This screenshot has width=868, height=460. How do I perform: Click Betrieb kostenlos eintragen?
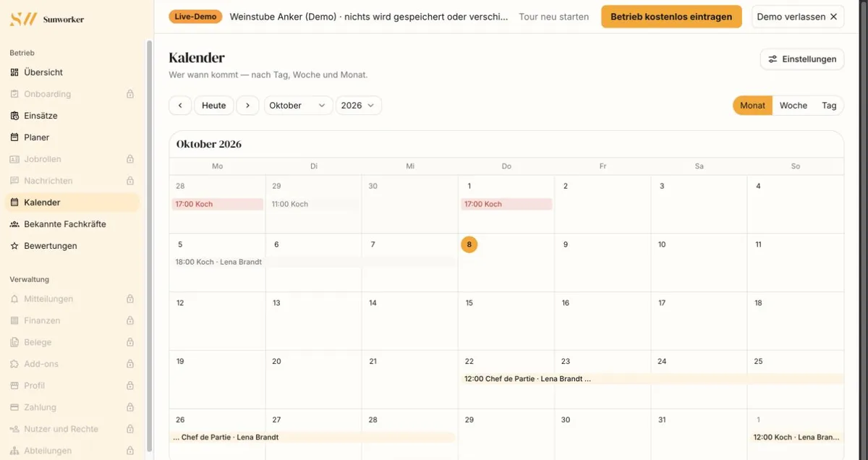(671, 17)
